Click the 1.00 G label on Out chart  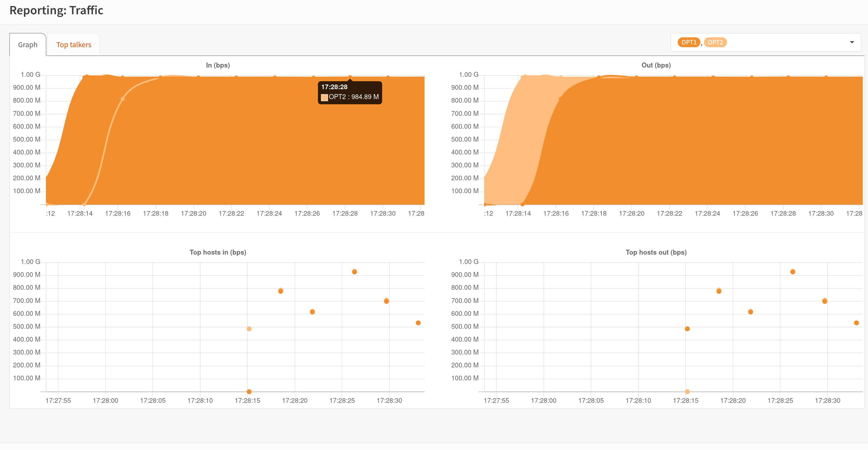468,74
